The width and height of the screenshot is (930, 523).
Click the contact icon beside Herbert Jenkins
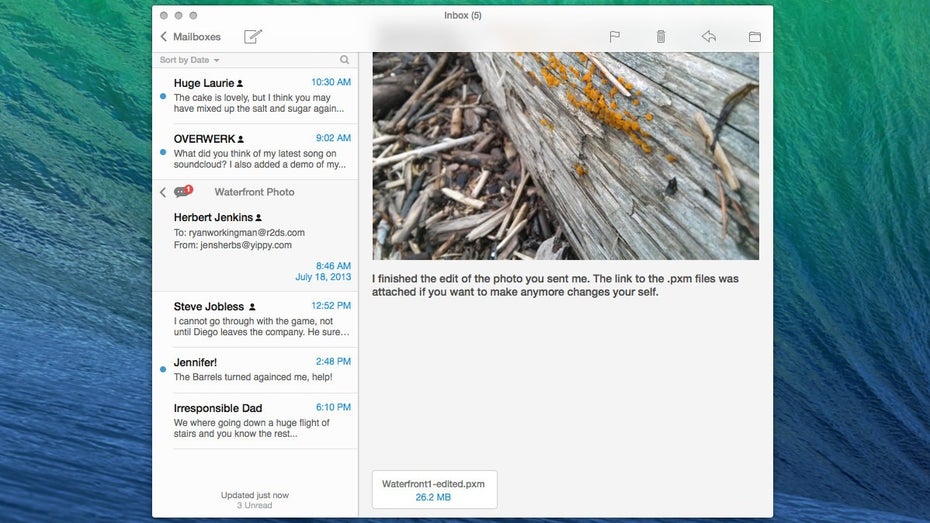259,217
